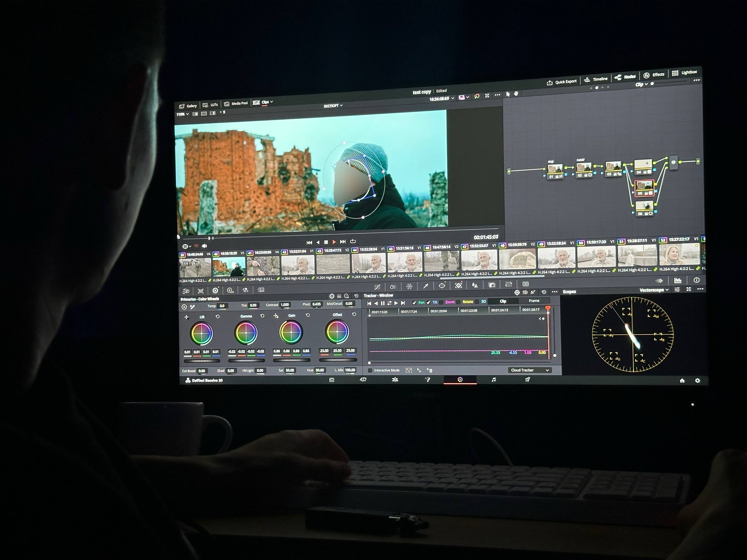Expand the viewer zoom 110% dropdown
Image resolution: width=747 pixels, height=560 pixels.
183,114
